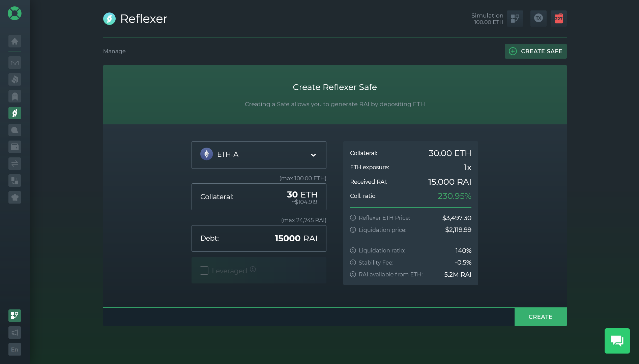Click the 140% liquidation ratio value
Screen dimensions: 639x364
[x=463, y=251]
